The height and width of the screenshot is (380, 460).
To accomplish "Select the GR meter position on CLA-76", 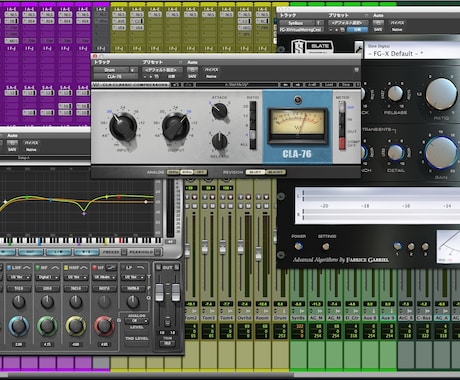I will 342,107.
